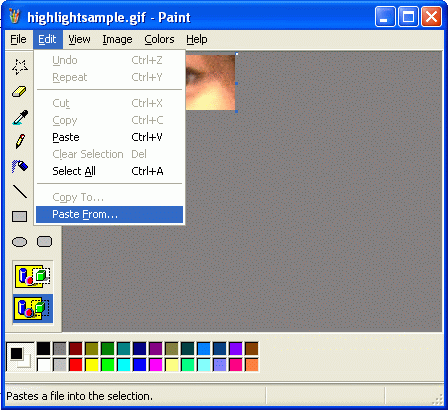Pick the violet swatch in top row
The height and width of the screenshot is (410, 448).
coord(236,348)
